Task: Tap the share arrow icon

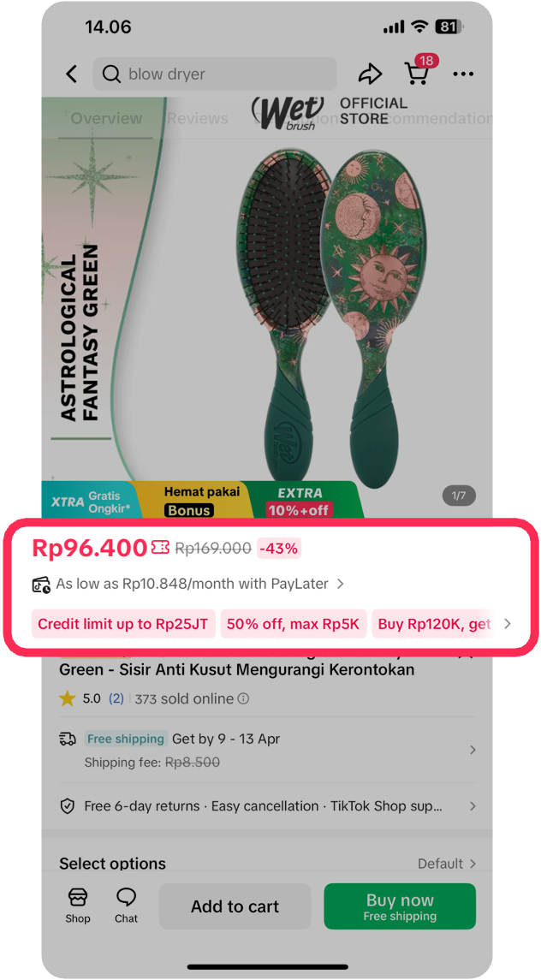Action: point(371,74)
